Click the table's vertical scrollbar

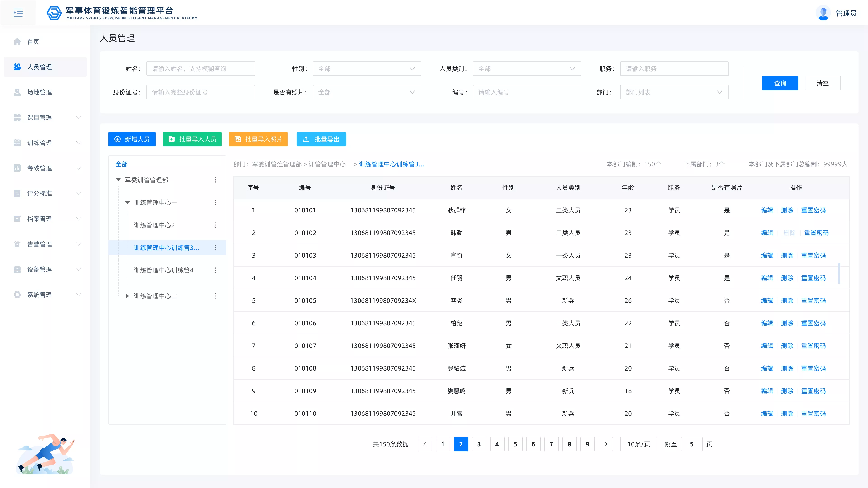(x=839, y=273)
